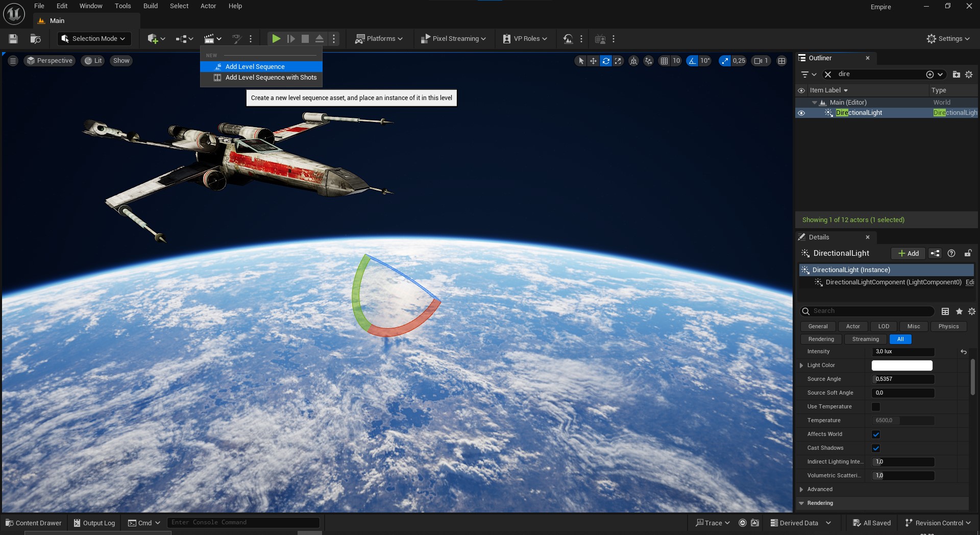
Task: Open the Revision Control dropdown
Action: pyautogui.click(x=938, y=523)
